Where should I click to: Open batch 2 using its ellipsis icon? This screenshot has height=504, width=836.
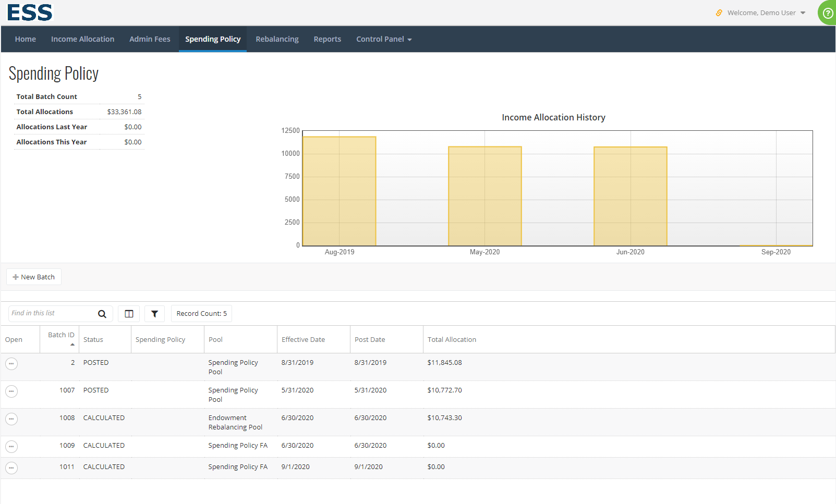click(x=11, y=364)
